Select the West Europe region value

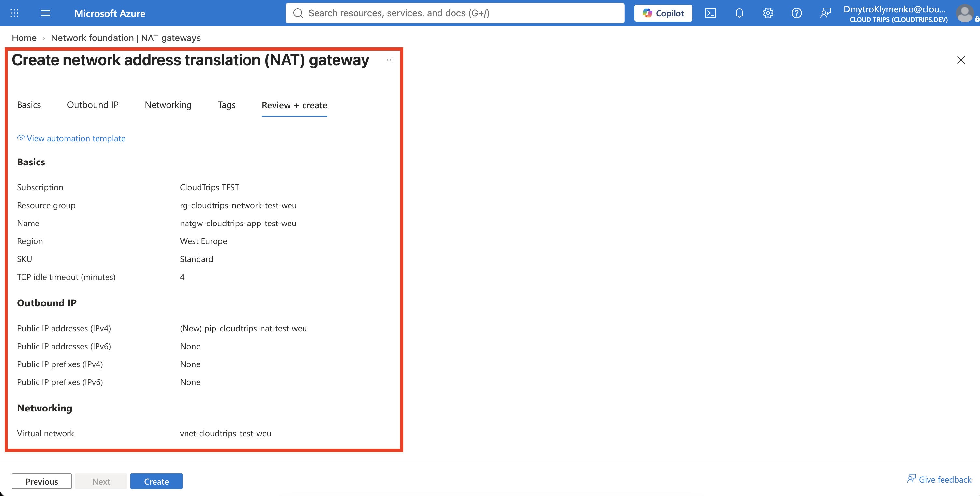[203, 241]
